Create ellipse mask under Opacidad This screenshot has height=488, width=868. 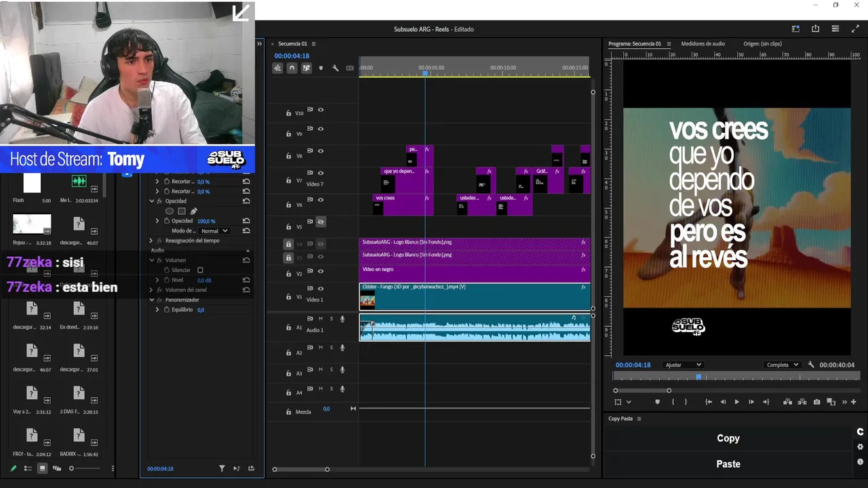click(x=170, y=211)
